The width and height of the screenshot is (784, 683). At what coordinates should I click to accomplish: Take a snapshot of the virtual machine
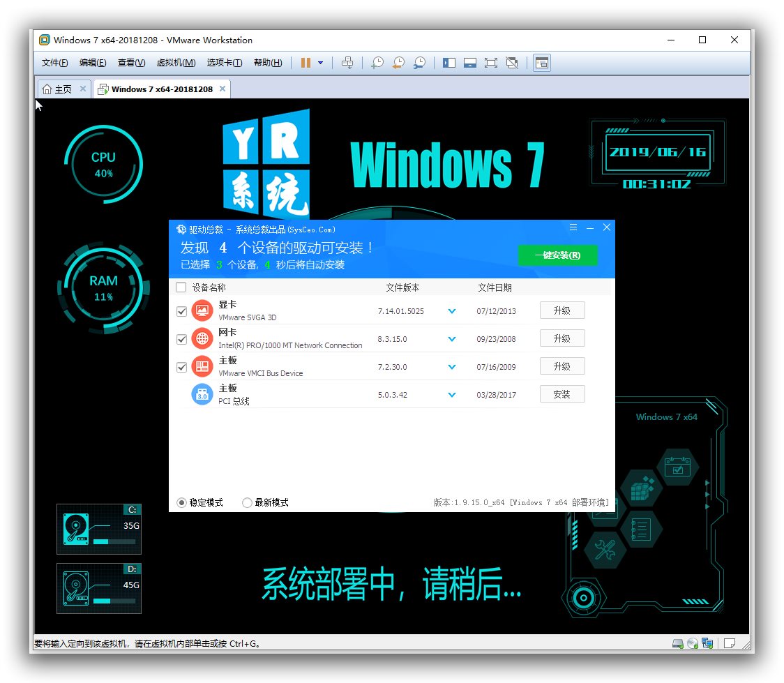[x=377, y=63]
